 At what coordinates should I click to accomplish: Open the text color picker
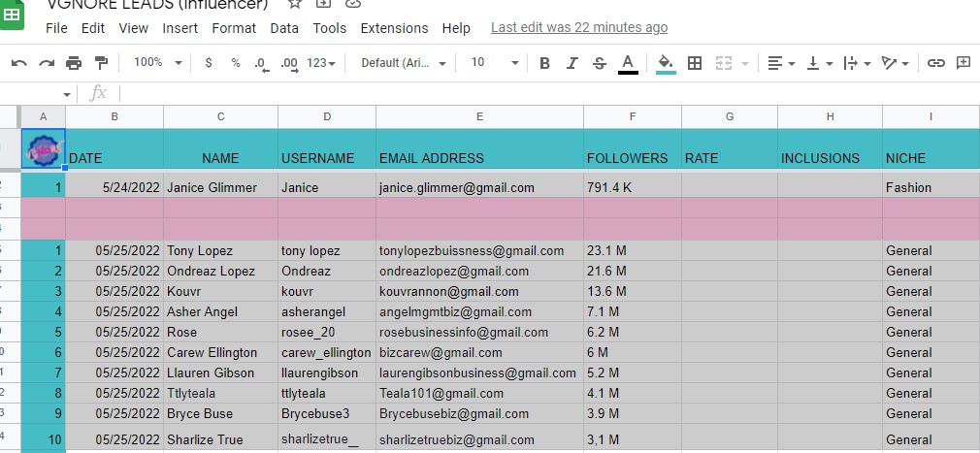pos(628,64)
